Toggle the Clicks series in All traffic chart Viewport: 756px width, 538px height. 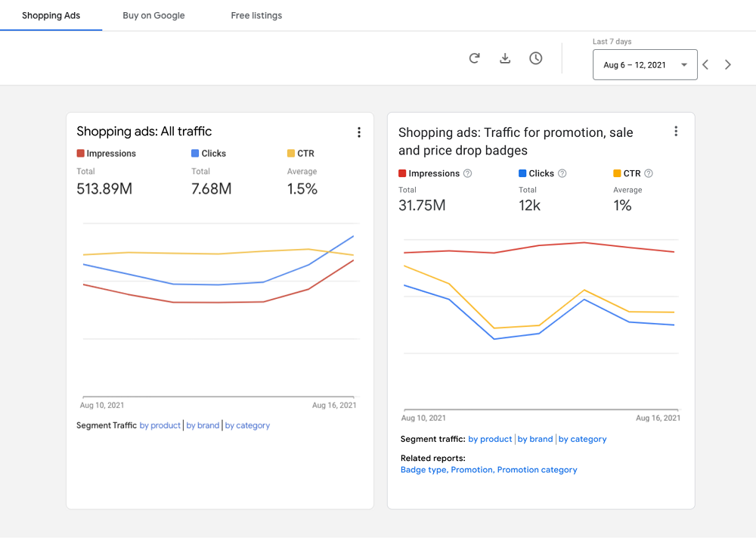pyautogui.click(x=209, y=153)
